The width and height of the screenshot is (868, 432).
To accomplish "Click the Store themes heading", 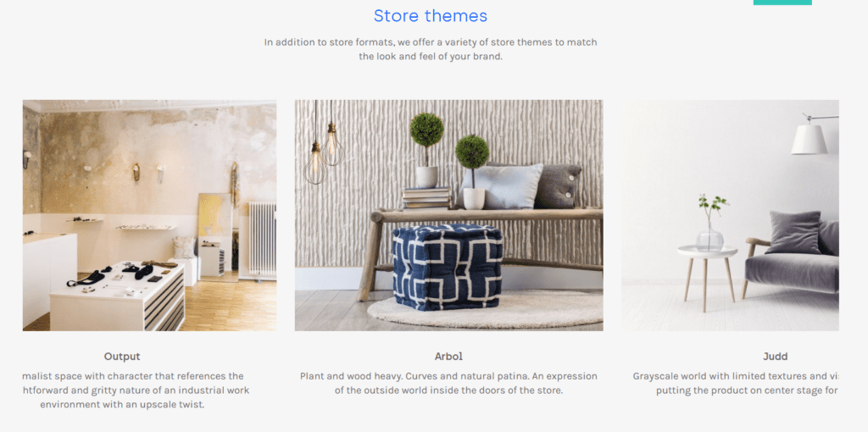I will (x=431, y=15).
